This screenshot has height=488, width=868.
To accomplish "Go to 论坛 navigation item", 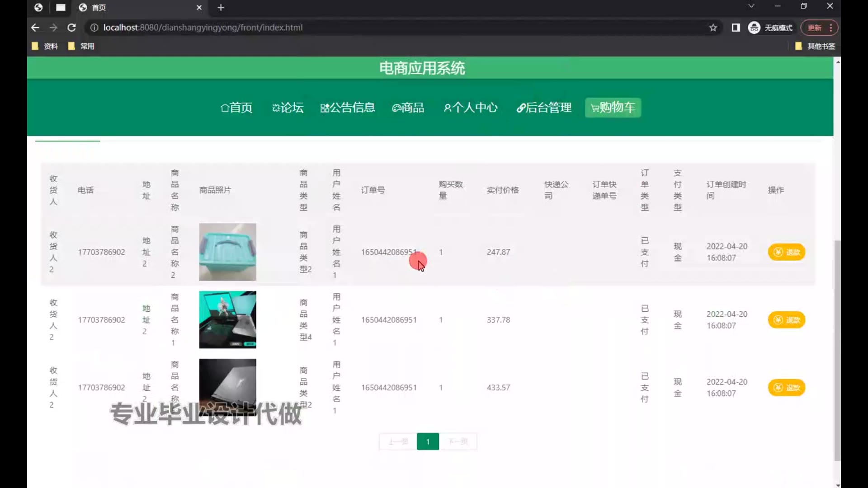I will click(288, 108).
